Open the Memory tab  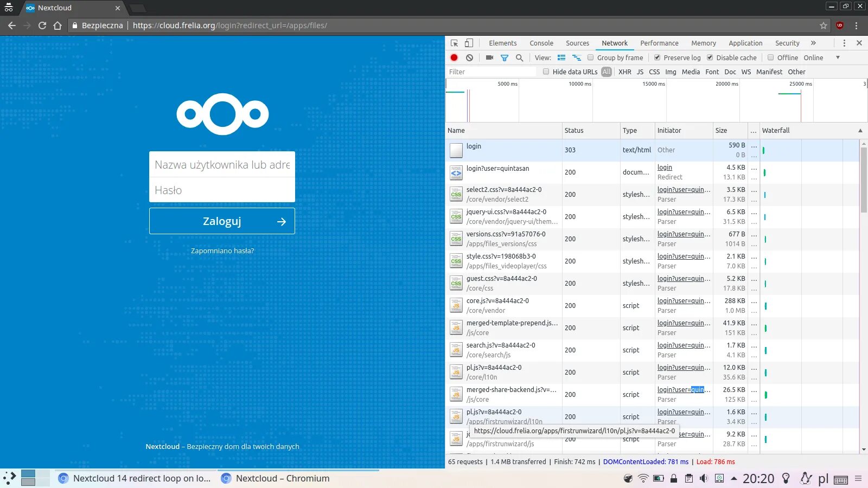click(x=704, y=43)
